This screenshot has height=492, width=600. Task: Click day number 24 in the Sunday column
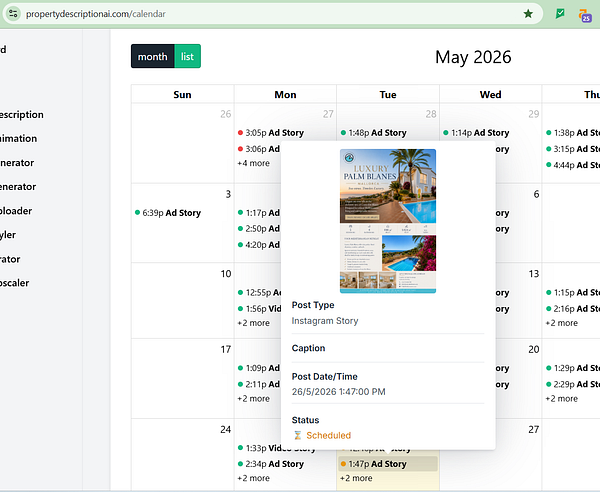click(226, 430)
